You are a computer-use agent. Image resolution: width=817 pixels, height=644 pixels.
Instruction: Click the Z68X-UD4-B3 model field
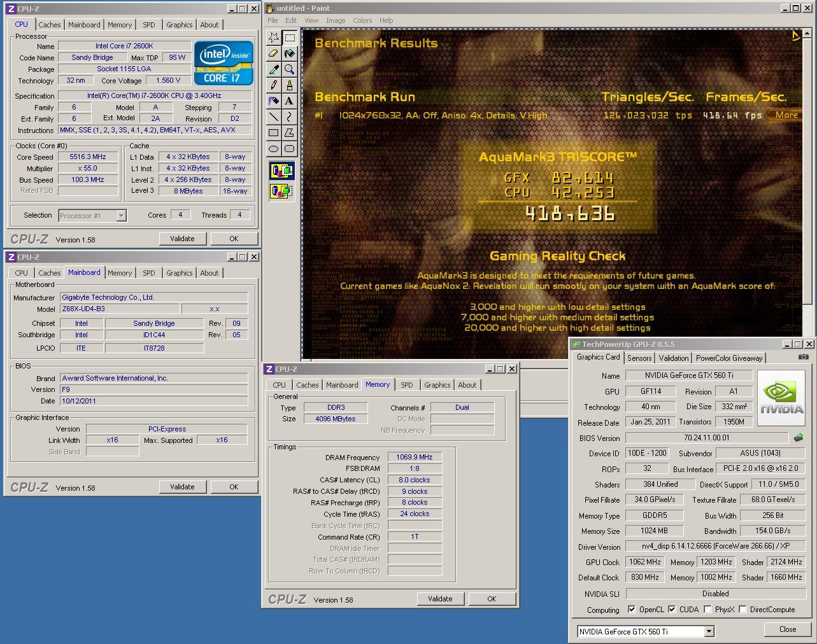[119, 309]
